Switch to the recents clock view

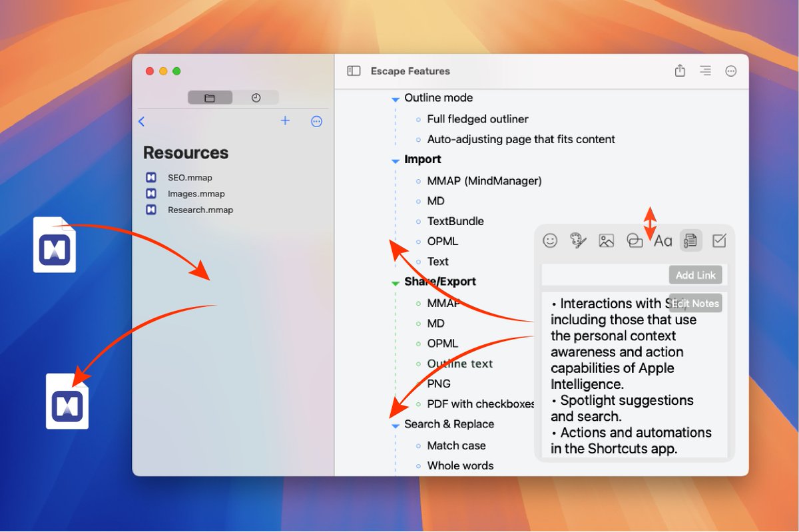coord(257,97)
